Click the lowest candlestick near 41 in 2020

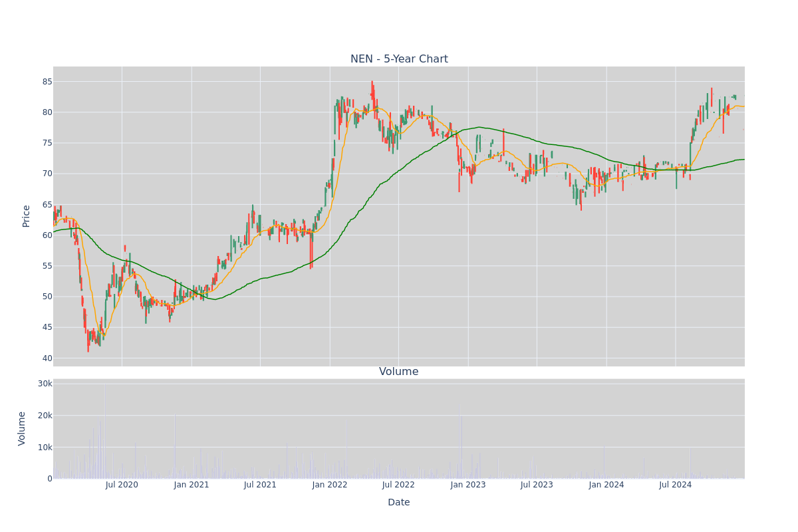pos(88,341)
